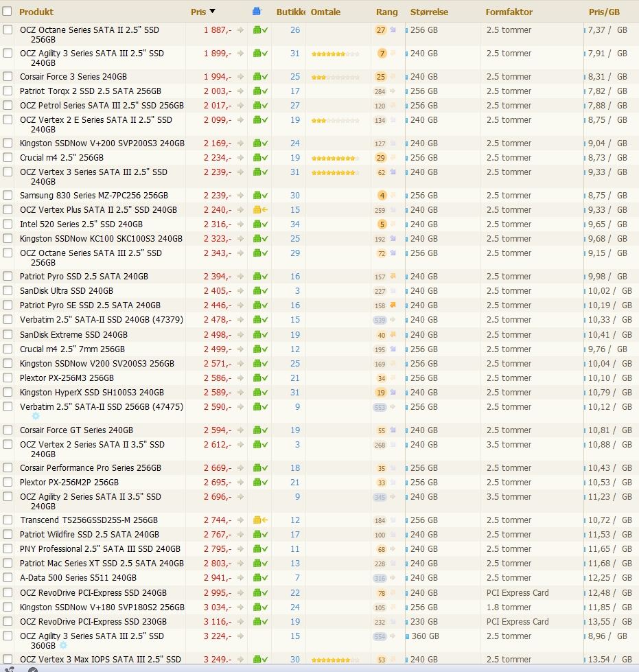Image resolution: width=639 pixels, height=672 pixels.
Task: Sort by the Rang column header
Action: [x=387, y=12]
